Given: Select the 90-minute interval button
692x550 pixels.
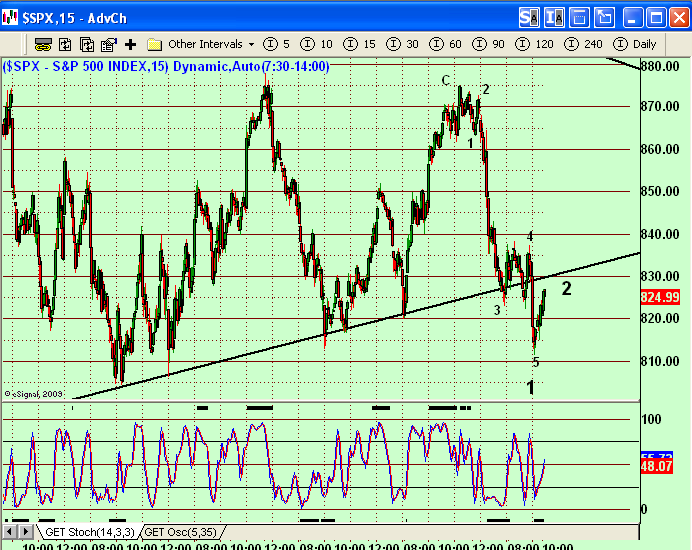Looking at the screenshot, I should point(488,44).
